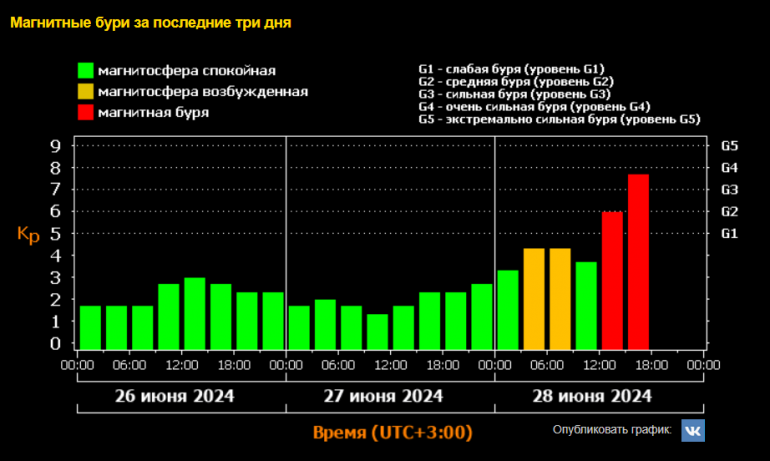The image size is (770, 461).
Task: Click the G1 label on the right axis
Action: pos(729,233)
